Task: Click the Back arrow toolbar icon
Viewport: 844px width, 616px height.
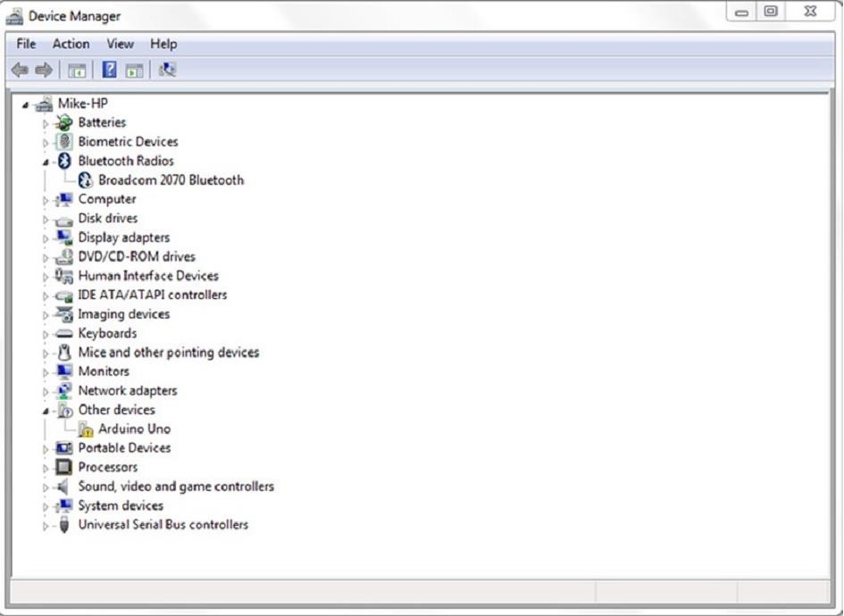Action: (20, 70)
